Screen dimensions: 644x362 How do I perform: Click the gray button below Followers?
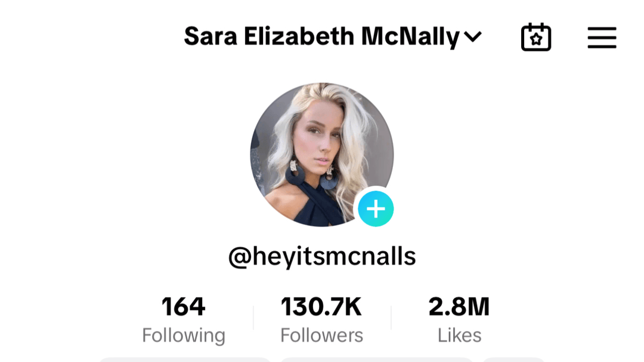(377, 360)
